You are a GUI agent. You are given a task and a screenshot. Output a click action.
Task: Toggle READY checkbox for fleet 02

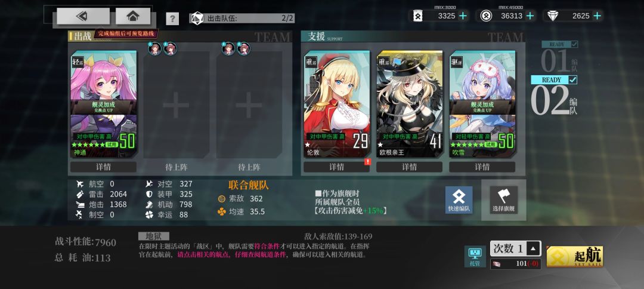[x=573, y=79]
